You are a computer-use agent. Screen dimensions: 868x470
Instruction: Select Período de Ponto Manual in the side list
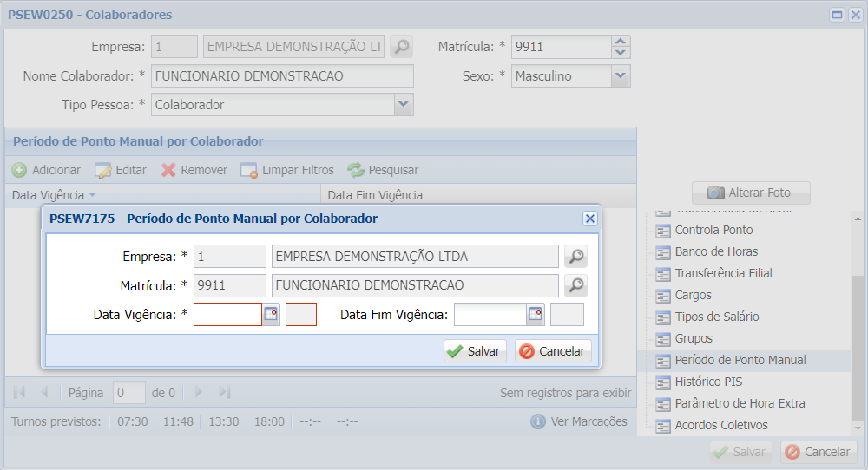click(744, 360)
